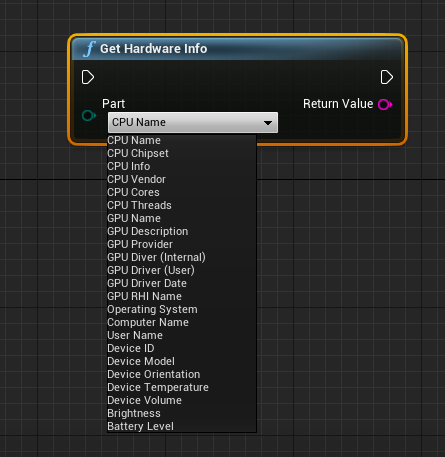Click the magenta Return Value pin
This screenshot has height=457, width=445.
pos(385,104)
